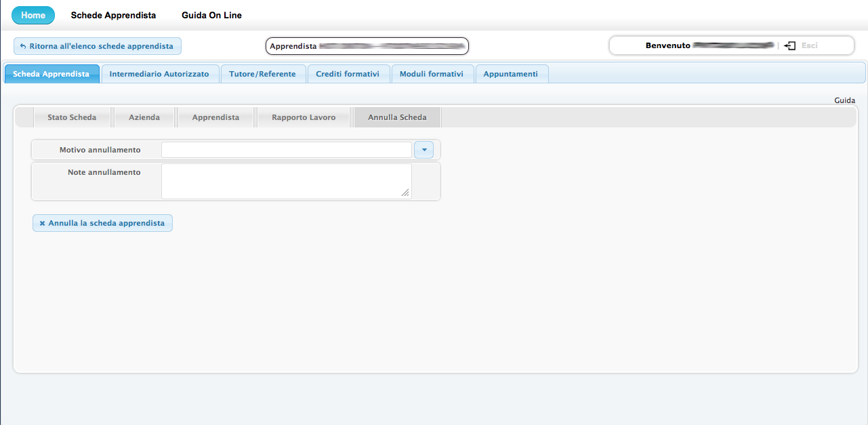Show the Stato Scheda sub-tab
Screen dimensions: 868x425
(x=72, y=117)
